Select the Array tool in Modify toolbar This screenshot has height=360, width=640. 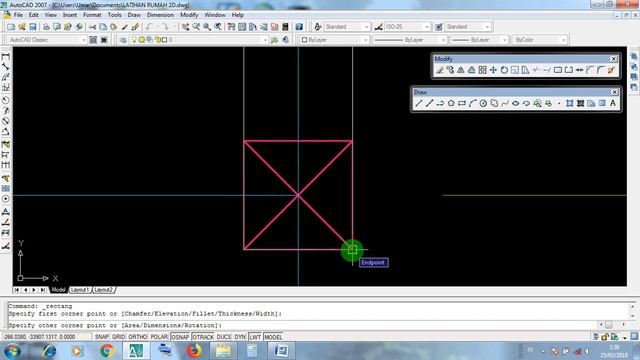coord(482,70)
